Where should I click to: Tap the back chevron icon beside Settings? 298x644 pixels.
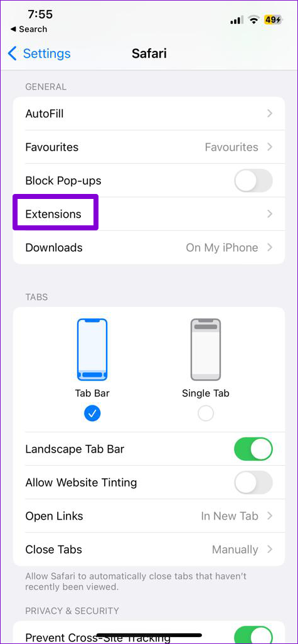13,53
